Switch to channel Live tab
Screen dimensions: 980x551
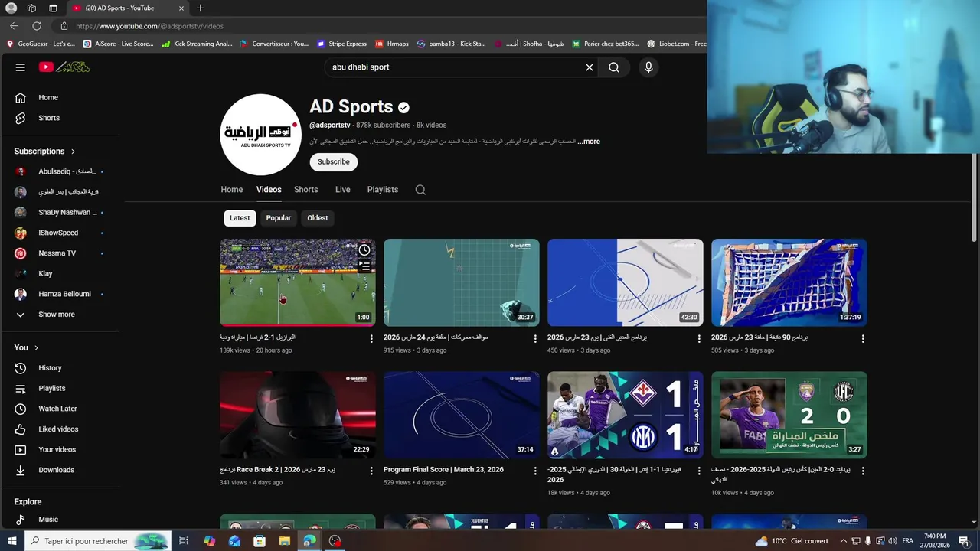343,190
